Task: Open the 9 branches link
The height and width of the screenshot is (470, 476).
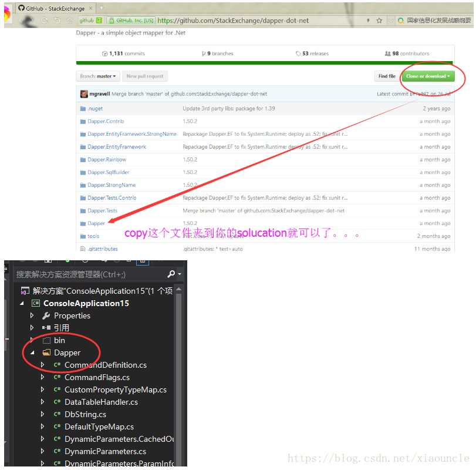Action: point(217,53)
